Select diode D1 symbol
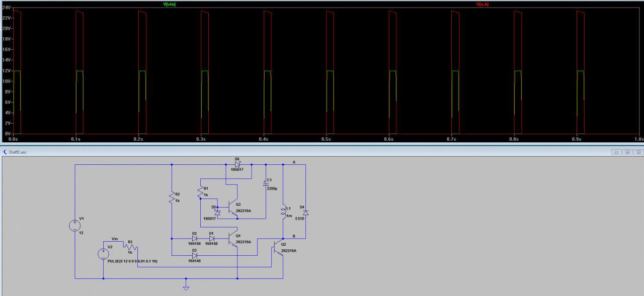644x296 pixels. (211, 238)
